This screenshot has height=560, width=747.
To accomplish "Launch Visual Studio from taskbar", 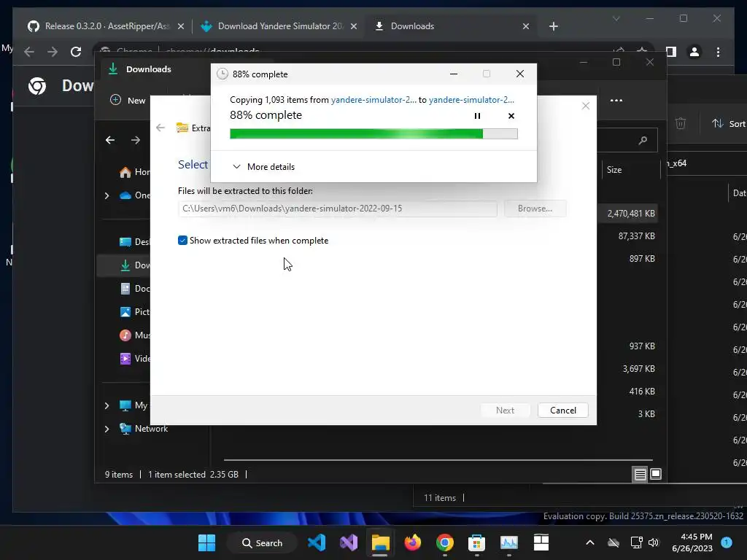I will [349, 542].
